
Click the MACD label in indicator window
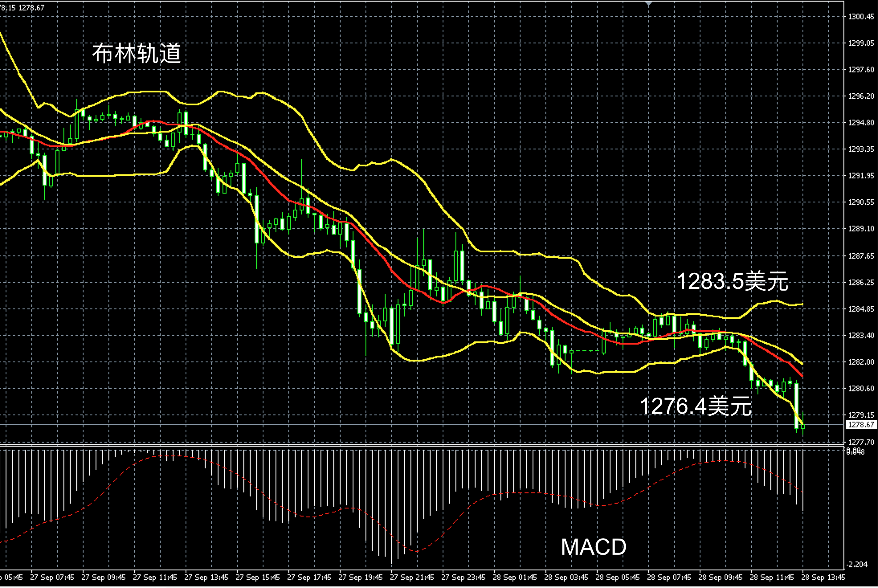click(x=593, y=547)
